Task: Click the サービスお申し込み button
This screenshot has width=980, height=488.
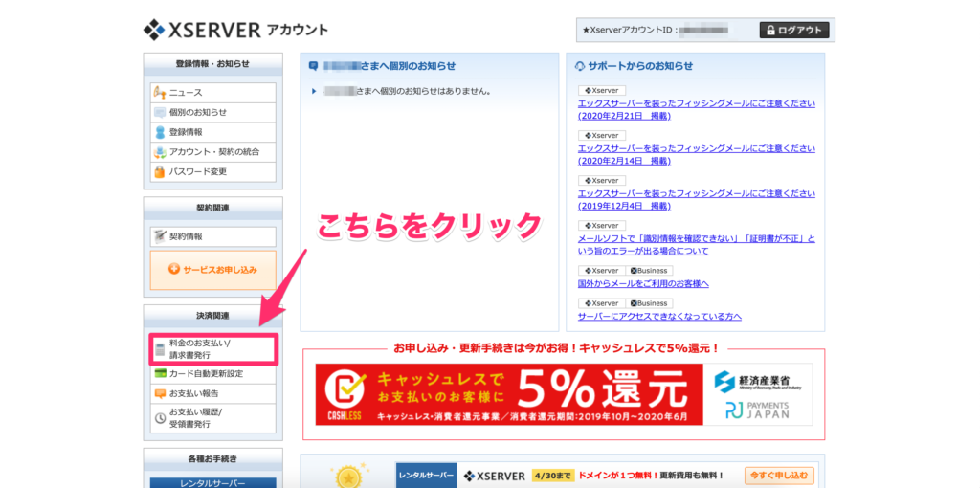Action: [212, 270]
